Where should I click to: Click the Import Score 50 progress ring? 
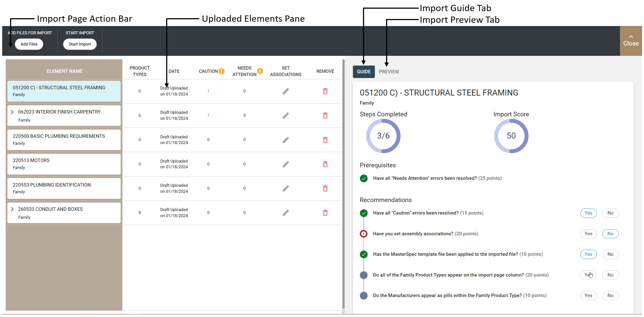511,136
